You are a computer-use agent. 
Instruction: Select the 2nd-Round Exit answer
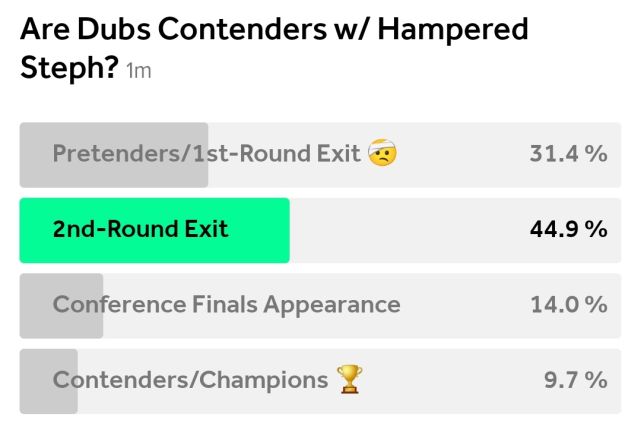[141, 229]
